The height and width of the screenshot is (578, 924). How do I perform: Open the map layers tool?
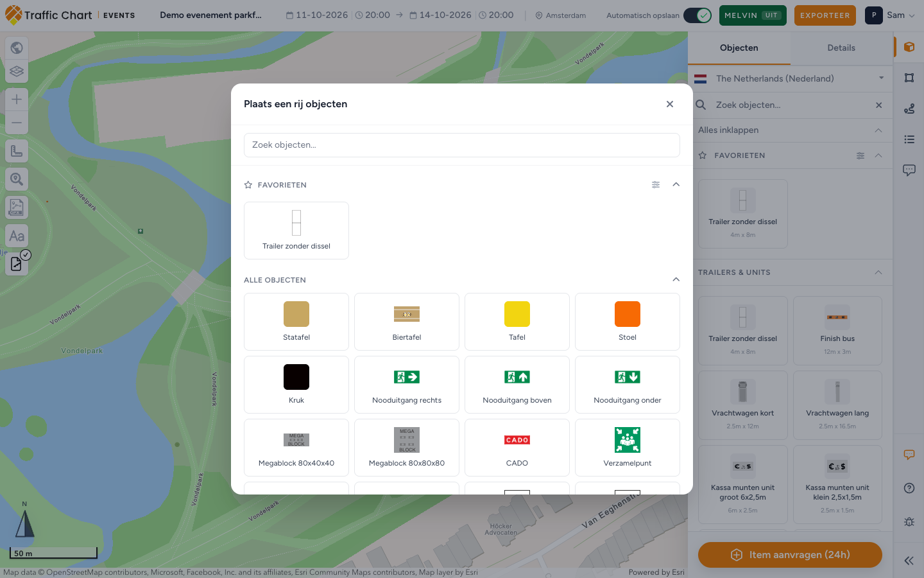[17, 71]
